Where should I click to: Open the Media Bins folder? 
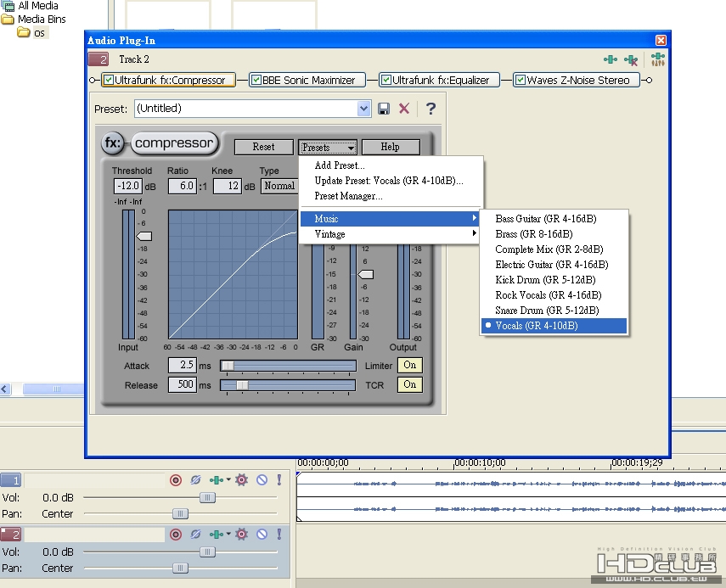[8, 20]
